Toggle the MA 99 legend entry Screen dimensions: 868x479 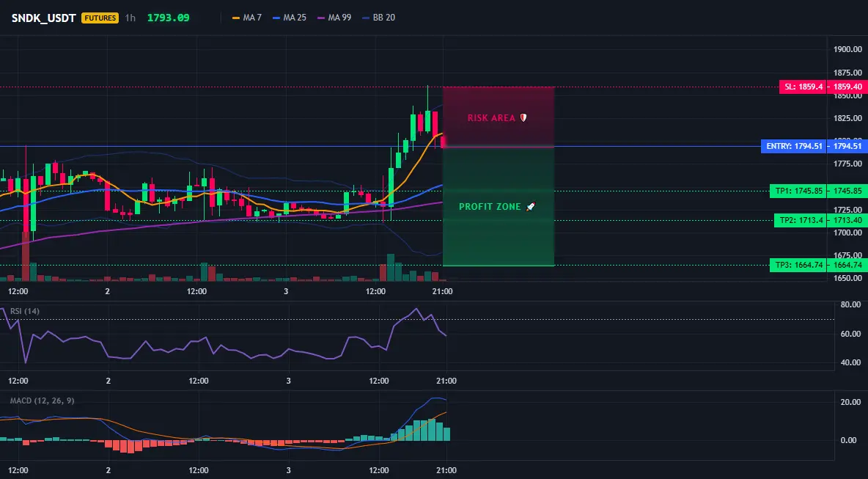pyautogui.click(x=334, y=18)
